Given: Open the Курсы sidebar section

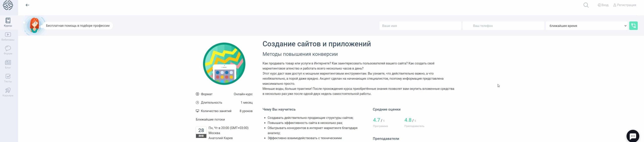Looking at the screenshot, I should tap(8, 22).
